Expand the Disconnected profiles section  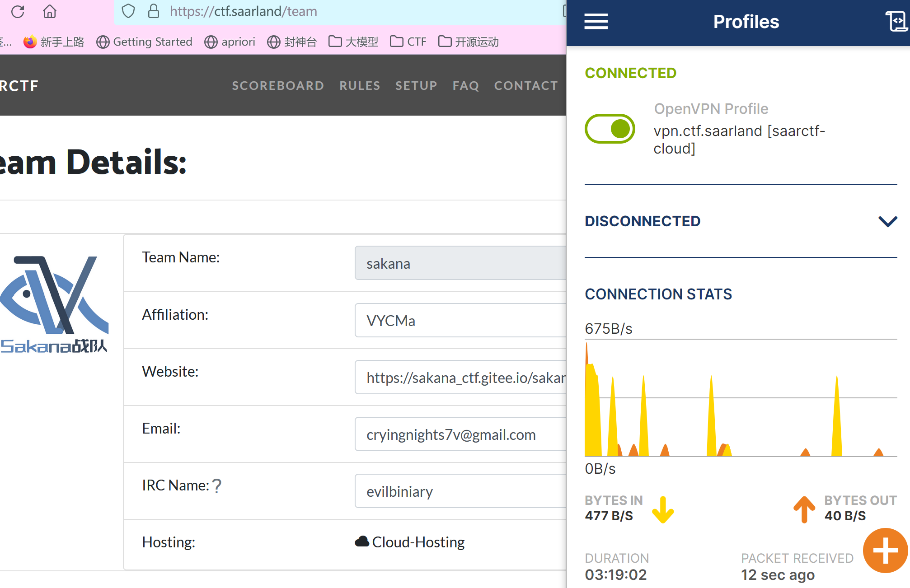[x=887, y=221]
